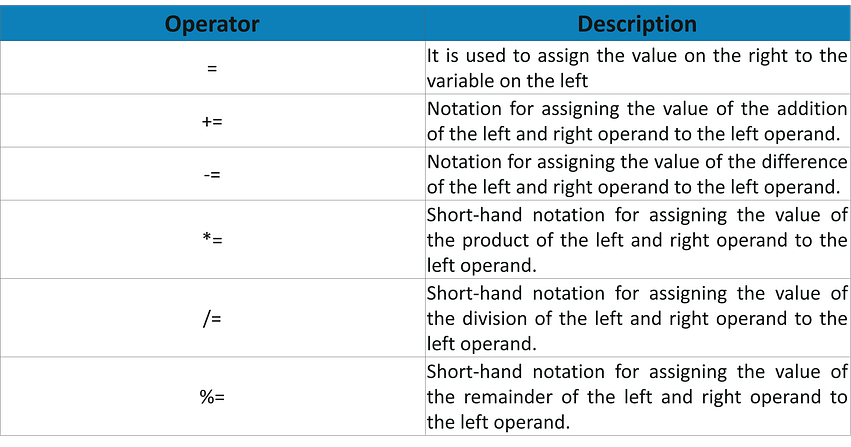
Task: Select the -= operator cell
Action: pos(211,174)
